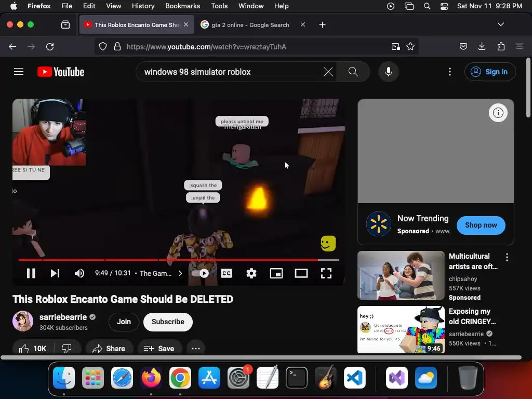List all tabs dropdown arrow
The width and height of the screenshot is (532, 399).
[x=500, y=24]
